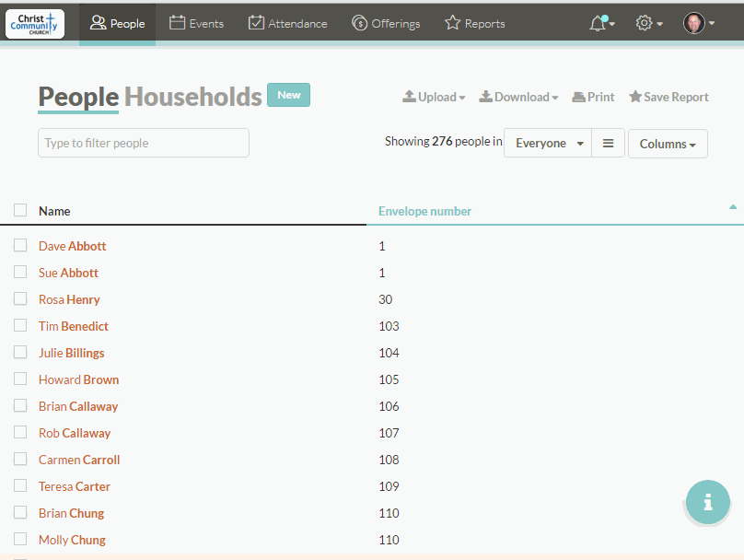The image size is (744, 560).
Task: Open the user profile avatar menu
Action: coord(696,23)
